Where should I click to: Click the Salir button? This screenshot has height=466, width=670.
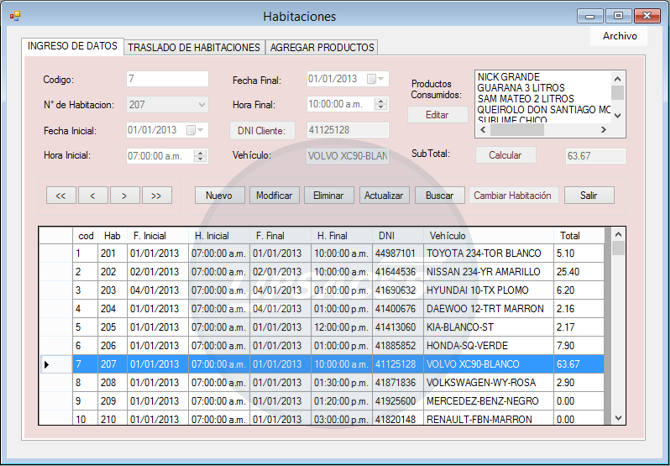[x=589, y=195]
